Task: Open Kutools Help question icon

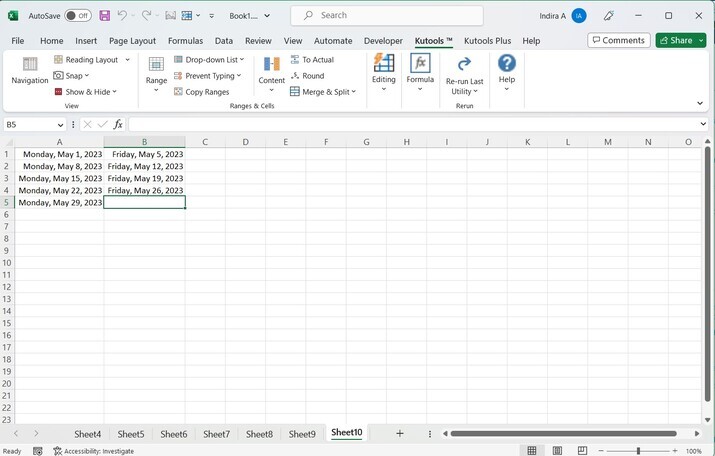Action: pyautogui.click(x=507, y=63)
